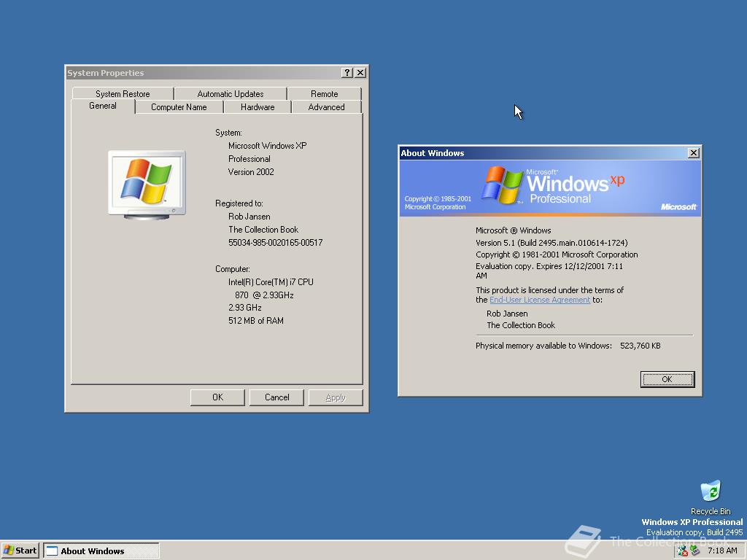
Task: Click the network disconnected tray icon
Action: (x=682, y=551)
